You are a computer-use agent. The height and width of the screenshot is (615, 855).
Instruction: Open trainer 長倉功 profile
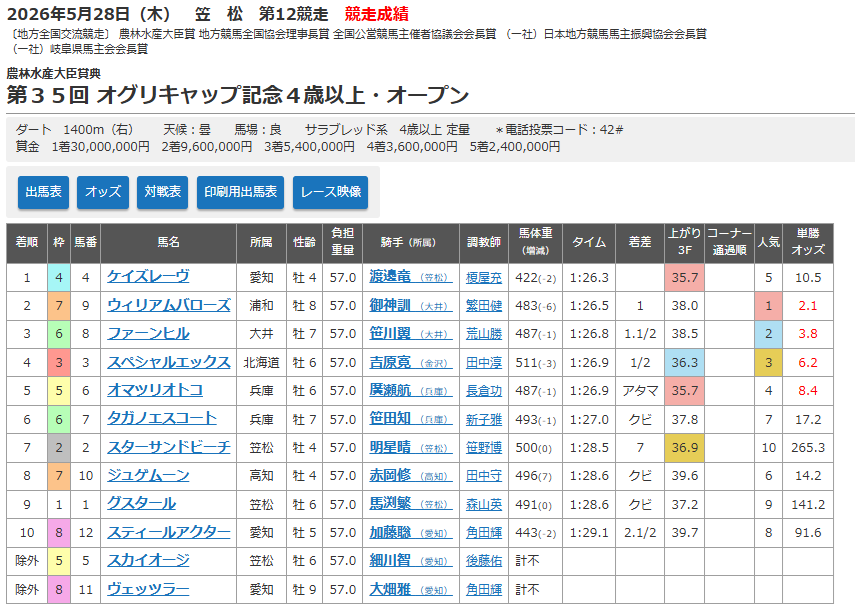[x=484, y=391]
